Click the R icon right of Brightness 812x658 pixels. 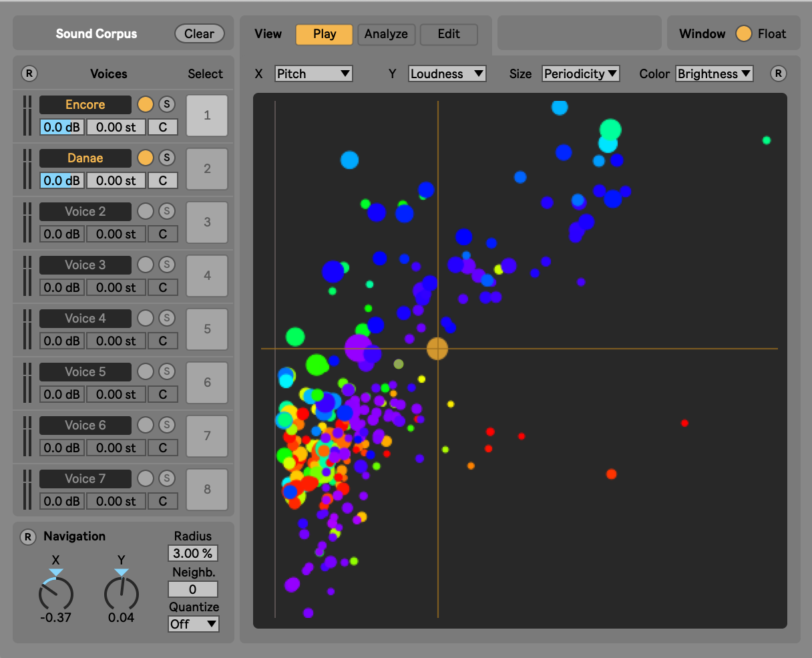point(778,73)
